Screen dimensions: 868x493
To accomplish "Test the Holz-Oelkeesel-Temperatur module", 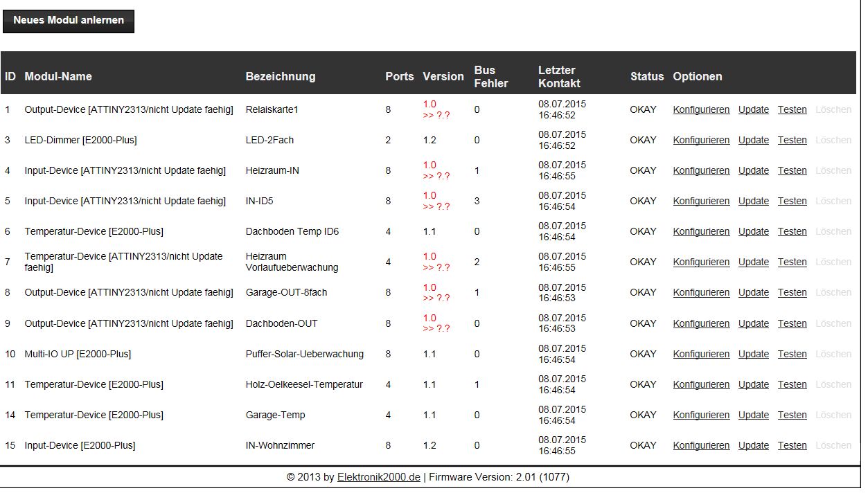I will point(792,384).
